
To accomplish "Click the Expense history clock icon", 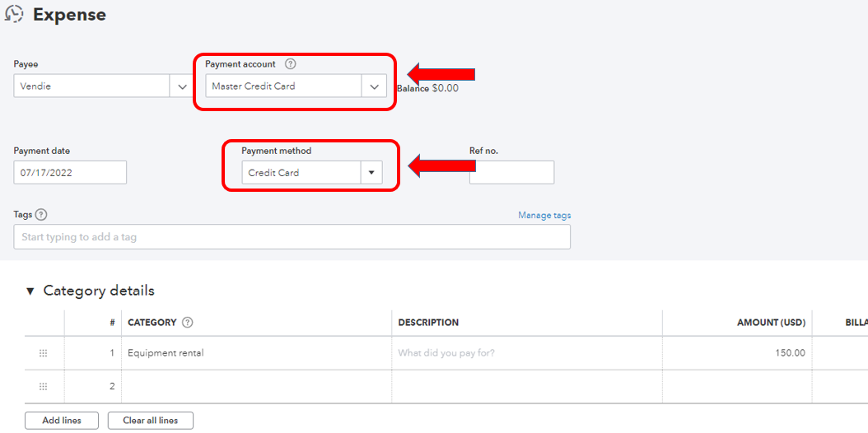I will click(x=14, y=14).
